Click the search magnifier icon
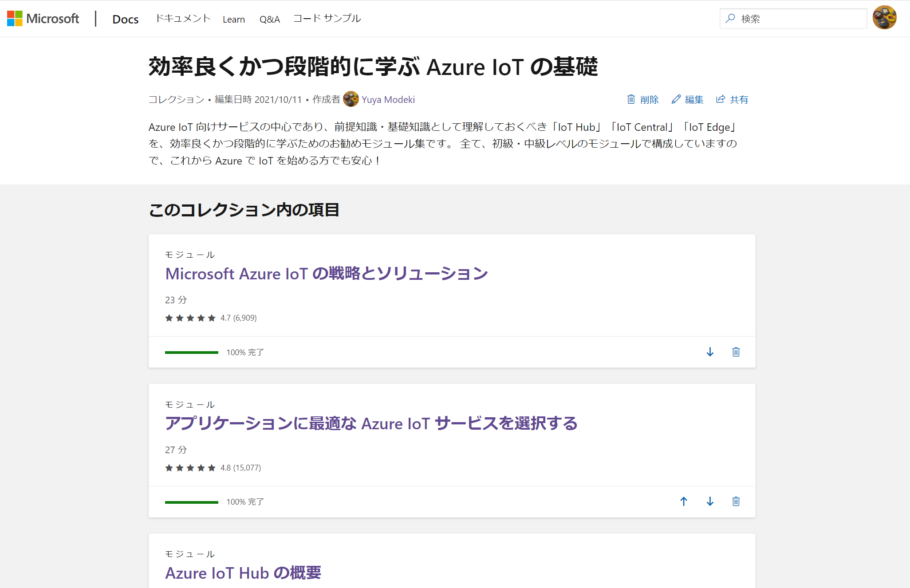The height and width of the screenshot is (588, 910). pyautogui.click(x=730, y=19)
